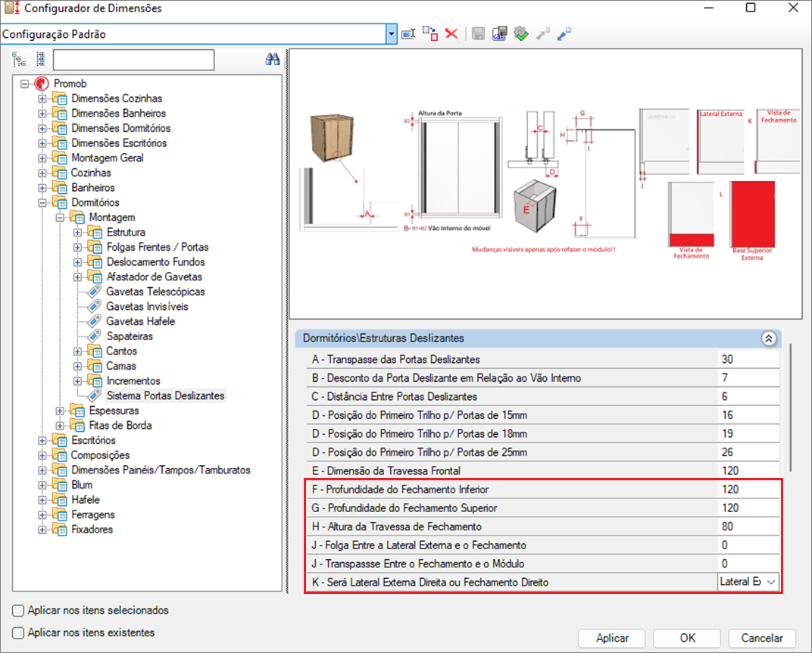Click the gear with green checkmark icon

point(520,34)
